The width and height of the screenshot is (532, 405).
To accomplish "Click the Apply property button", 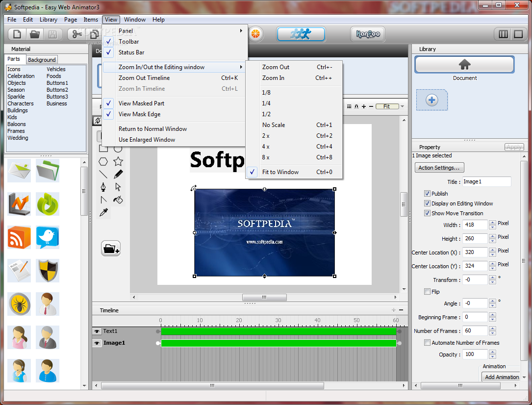I will pos(514,147).
